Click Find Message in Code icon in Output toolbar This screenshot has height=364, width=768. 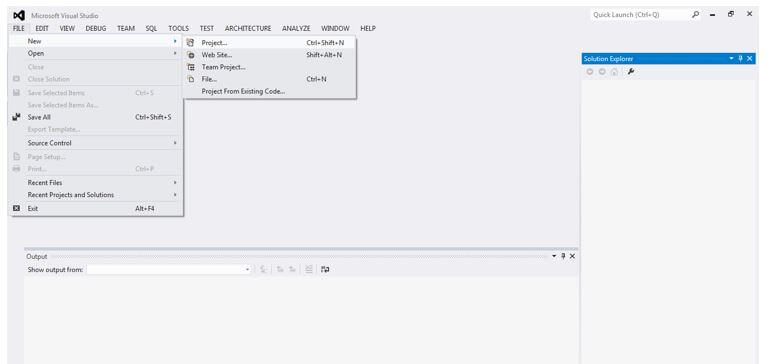264,269
